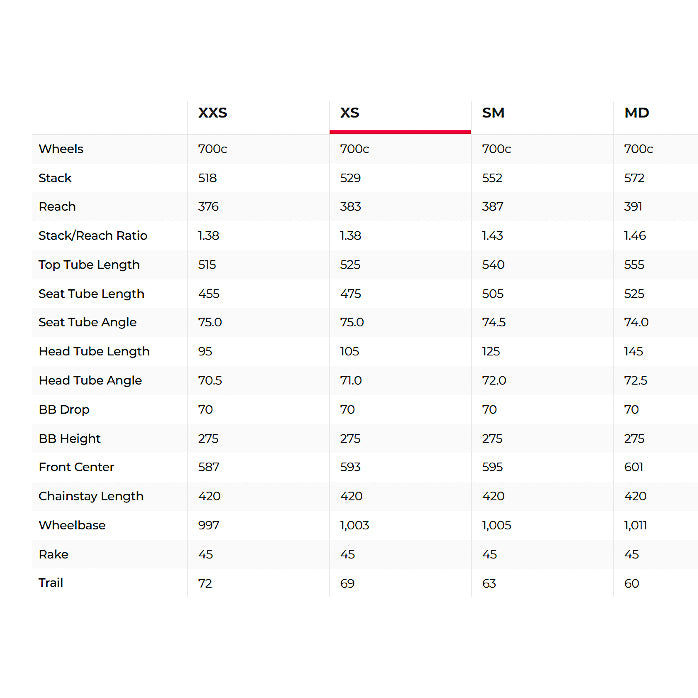Screen dimensions: 698x698
Task: Click the Wheelbase row label
Action: (72, 525)
